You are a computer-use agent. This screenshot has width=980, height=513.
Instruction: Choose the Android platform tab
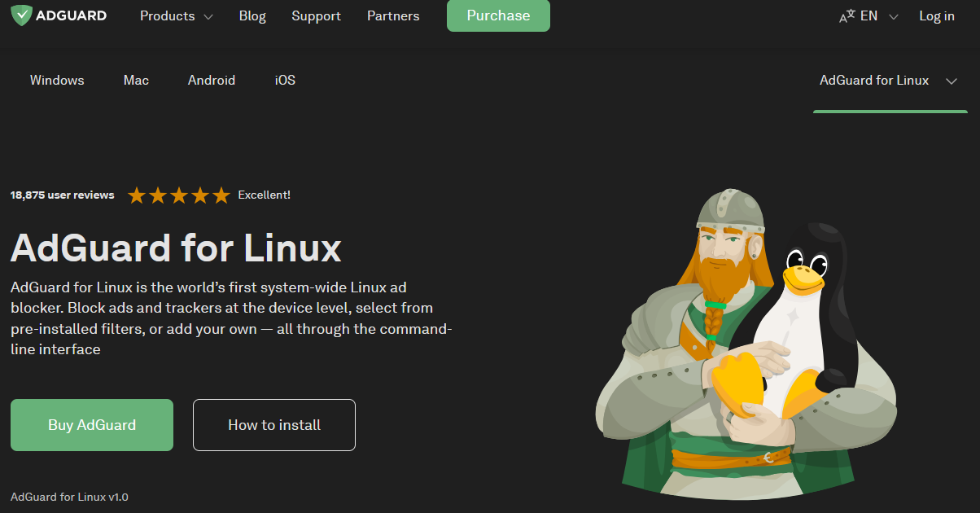pos(212,80)
